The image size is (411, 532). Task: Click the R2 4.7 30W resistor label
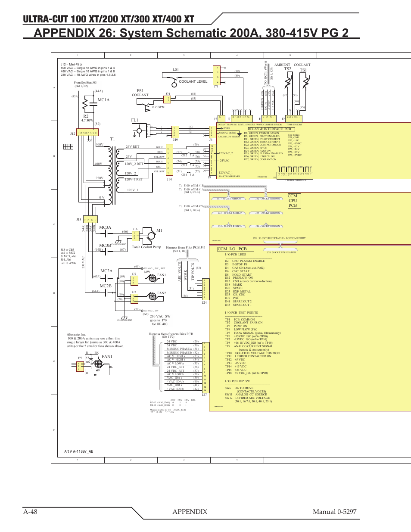pyautogui.click(x=87, y=118)
